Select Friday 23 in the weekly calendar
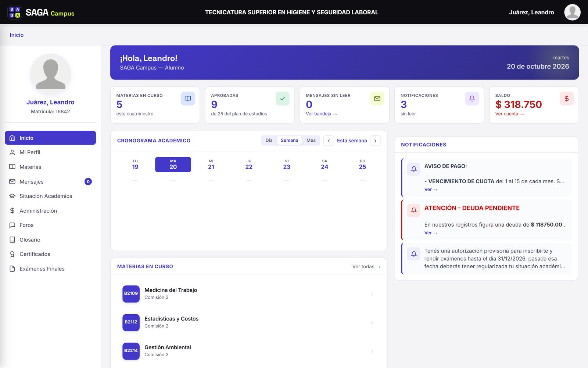The image size is (588, 368). (287, 164)
